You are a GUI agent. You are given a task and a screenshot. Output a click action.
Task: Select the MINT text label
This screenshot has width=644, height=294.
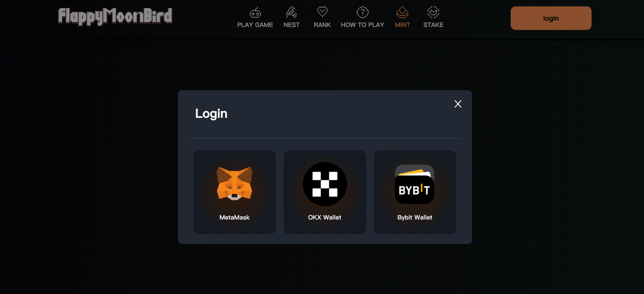click(403, 25)
